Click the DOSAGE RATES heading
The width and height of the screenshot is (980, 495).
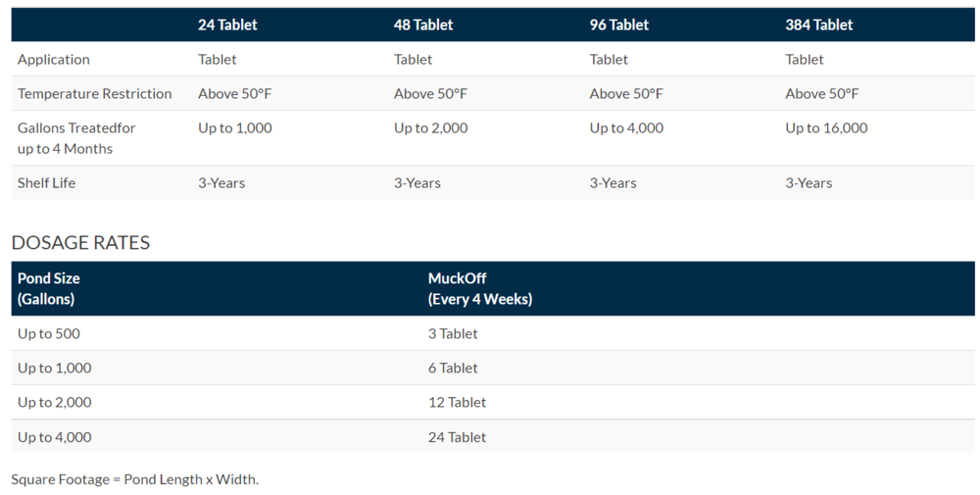pyautogui.click(x=80, y=242)
